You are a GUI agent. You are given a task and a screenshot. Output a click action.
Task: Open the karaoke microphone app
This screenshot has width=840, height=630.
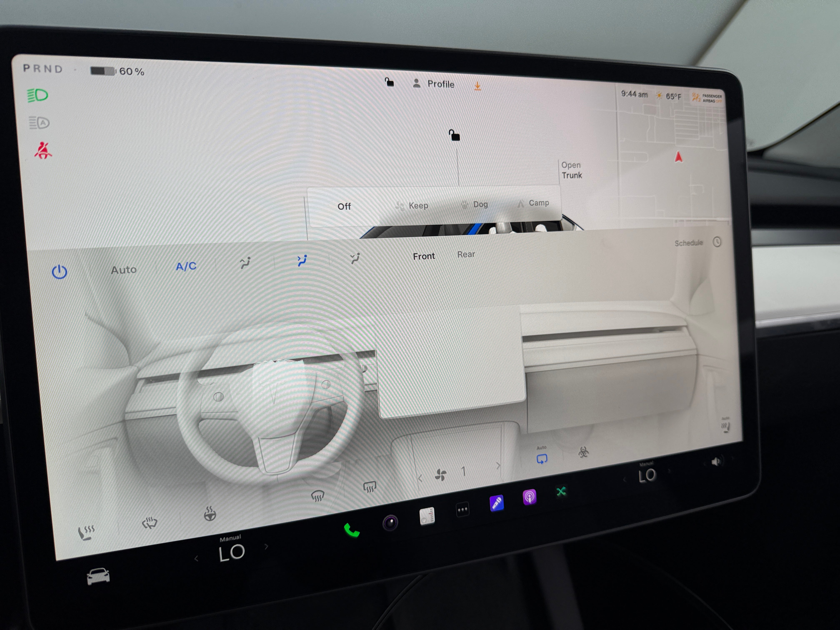[497, 503]
